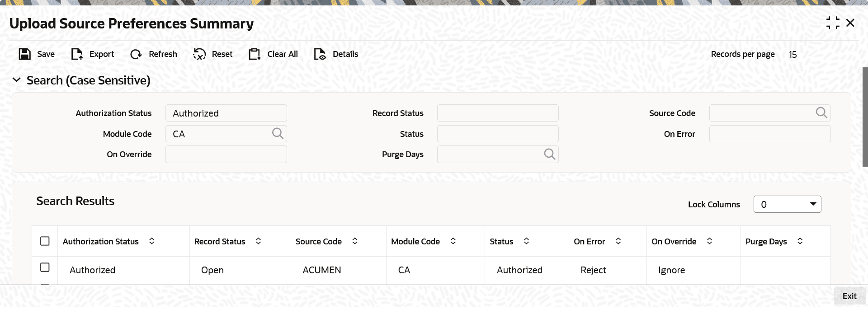Viewport: 868px width, 309px height.
Task: Open the Lock Columns dropdown
Action: pos(787,204)
